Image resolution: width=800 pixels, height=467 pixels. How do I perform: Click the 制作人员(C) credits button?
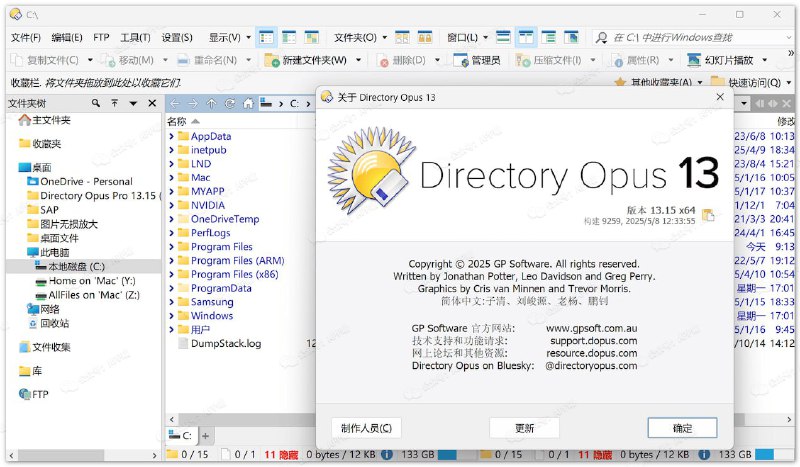[x=366, y=428]
